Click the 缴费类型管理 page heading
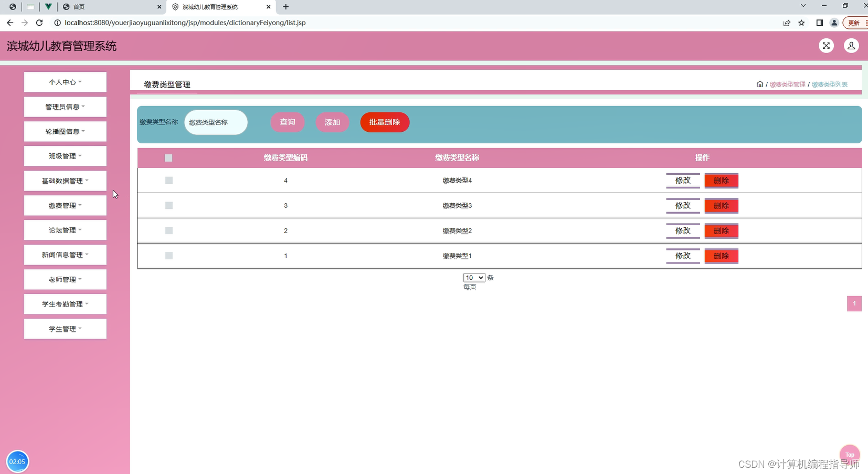The width and height of the screenshot is (868, 474). pyautogui.click(x=167, y=85)
